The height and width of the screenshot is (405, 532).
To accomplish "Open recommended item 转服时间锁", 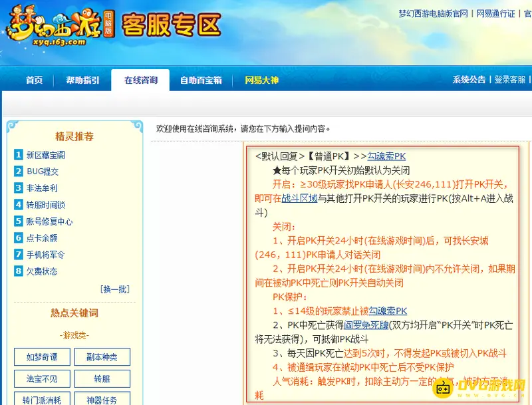I will point(46,205).
